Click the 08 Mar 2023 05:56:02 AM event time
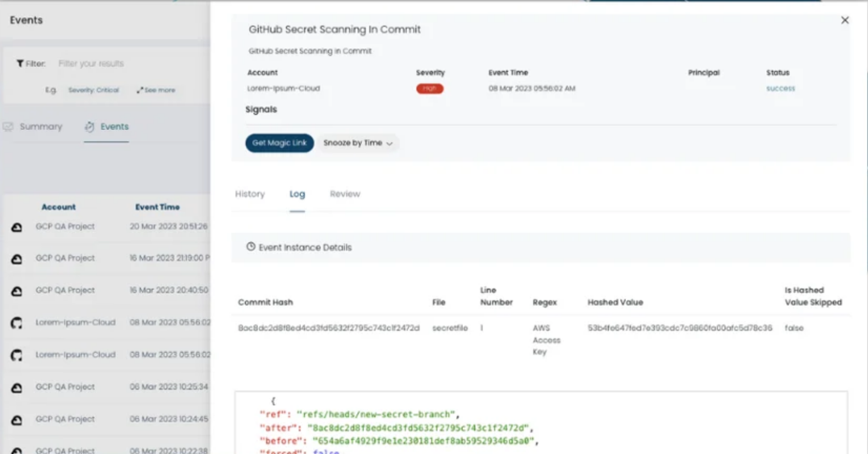Screen dimensions: 868x454 532,88
